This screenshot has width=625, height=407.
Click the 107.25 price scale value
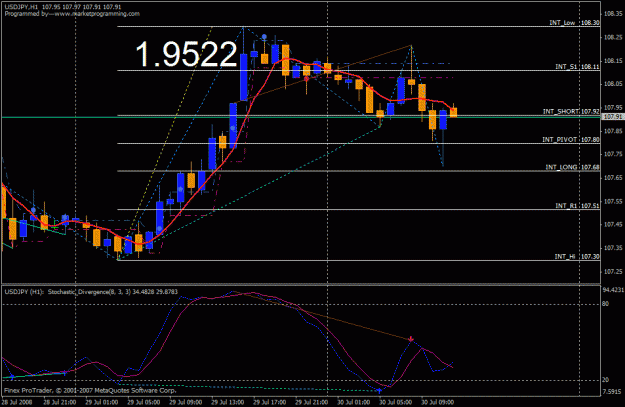pyautogui.click(x=613, y=271)
